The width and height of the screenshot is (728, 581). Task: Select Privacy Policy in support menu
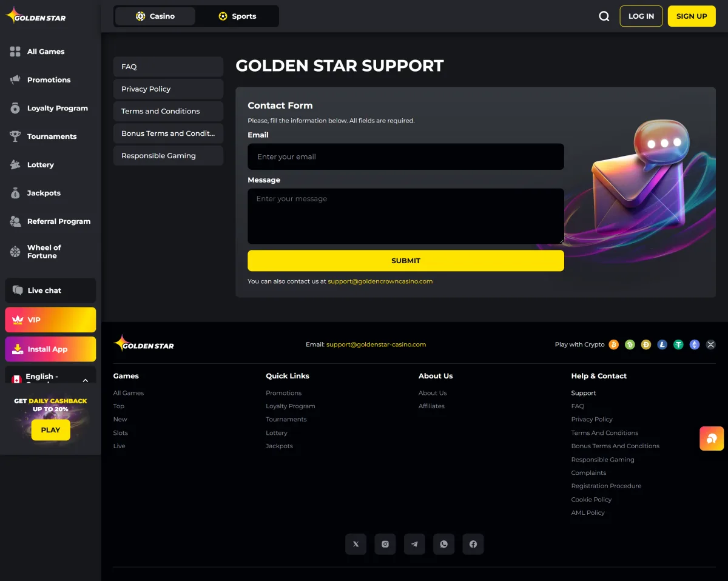pos(168,89)
